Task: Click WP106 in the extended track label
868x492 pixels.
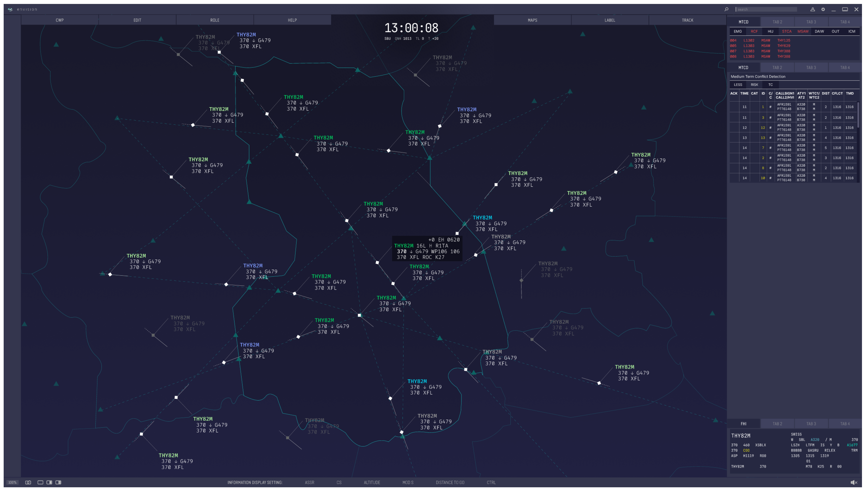Action: (x=439, y=252)
